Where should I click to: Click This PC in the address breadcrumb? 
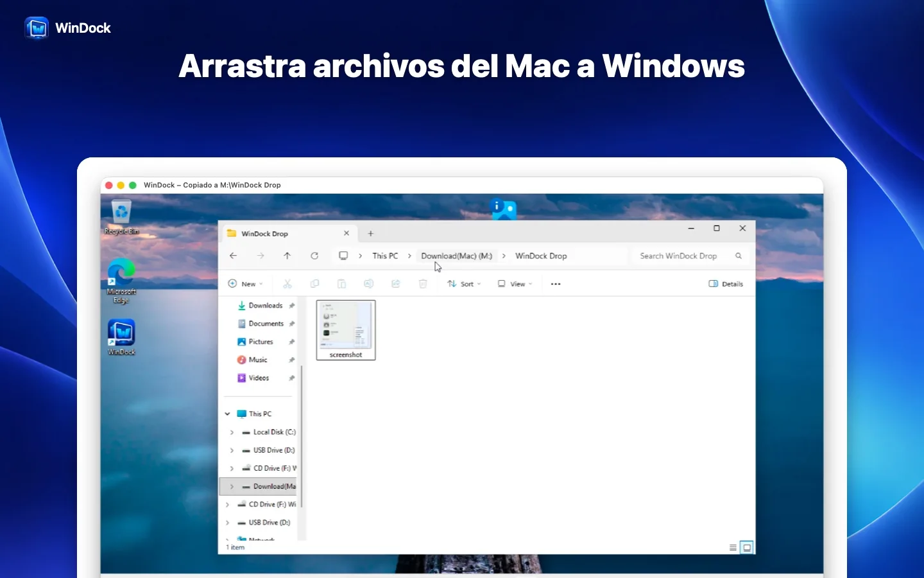click(x=385, y=256)
